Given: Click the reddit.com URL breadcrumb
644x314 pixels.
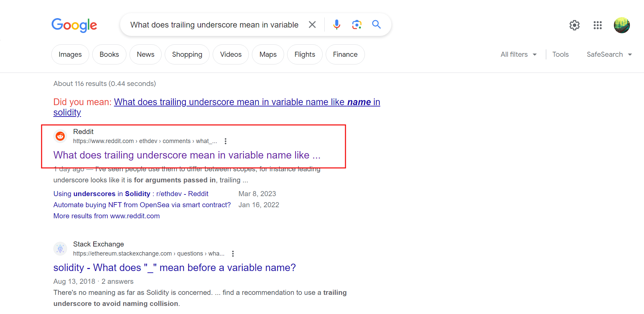Looking at the screenshot, I should coord(145,141).
